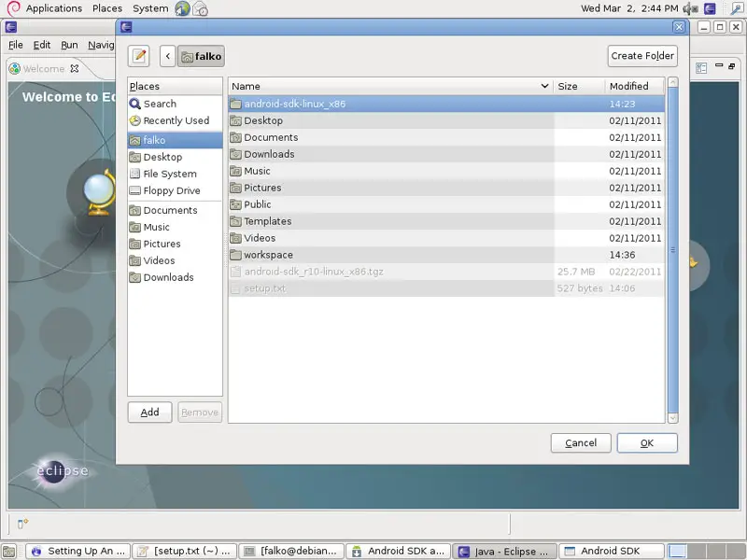
Task: Select the Desktop folder in file list
Action: 446,120
